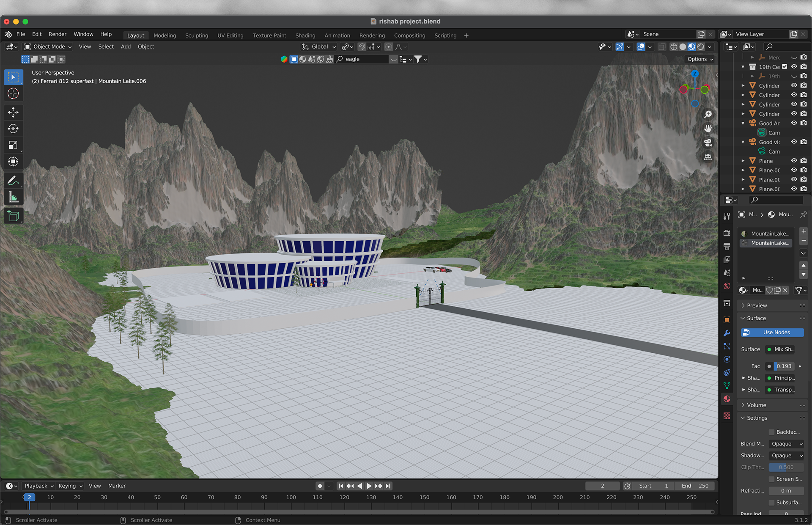This screenshot has height=525, width=812.
Task: Jump to the timeline end frame
Action: [x=388, y=486]
